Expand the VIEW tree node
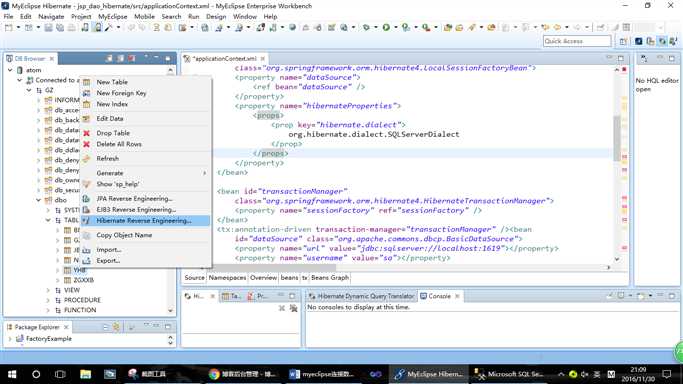This screenshot has width=683, height=384. 48,290
